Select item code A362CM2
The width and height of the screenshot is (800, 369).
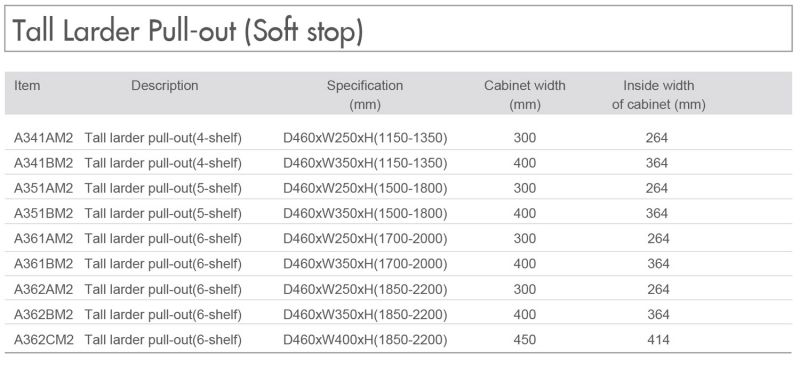click(x=43, y=339)
